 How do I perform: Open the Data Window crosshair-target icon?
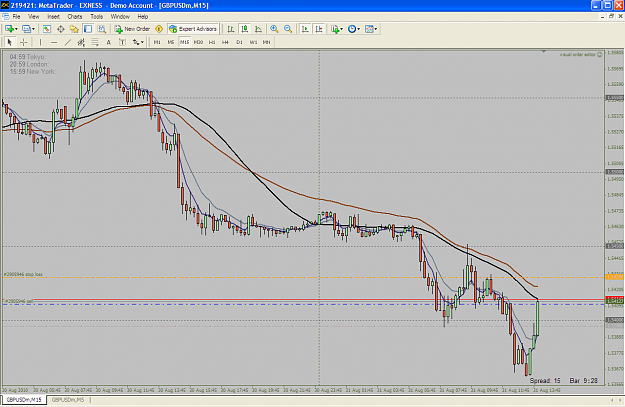61,29
